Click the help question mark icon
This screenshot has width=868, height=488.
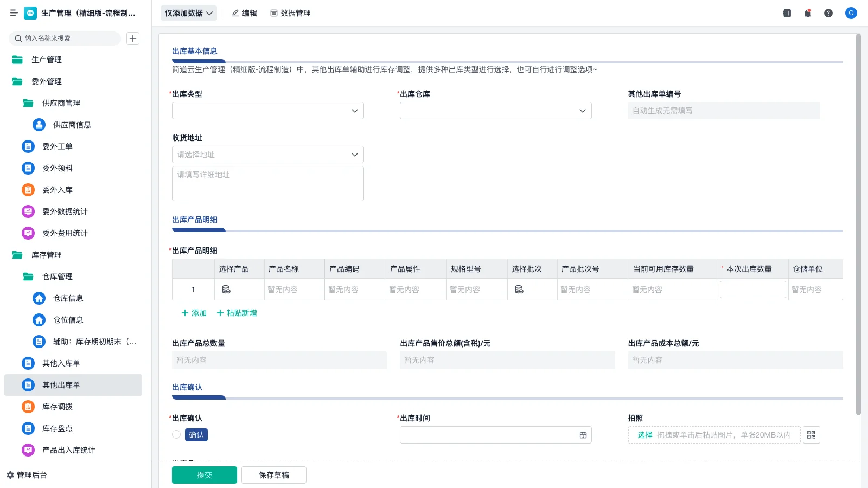(x=828, y=13)
